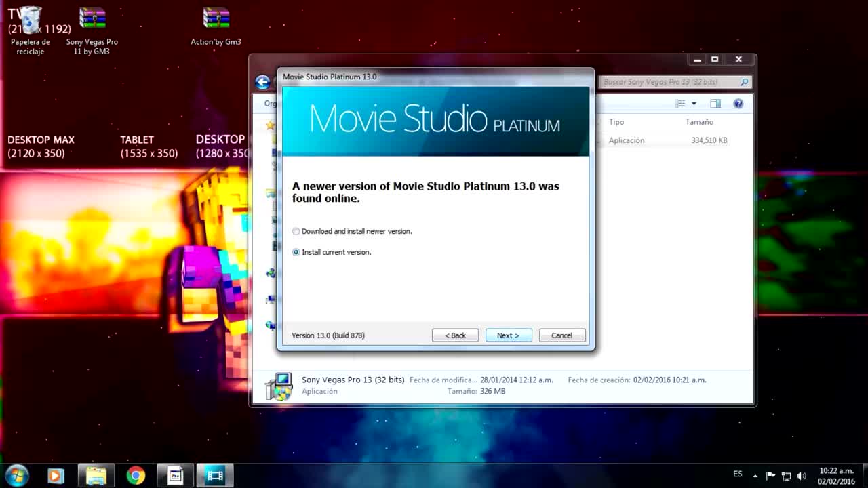Launch Google Chrome from the taskbar
The height and width of the screenshot is (488, 868).
[x=136, y=475]
